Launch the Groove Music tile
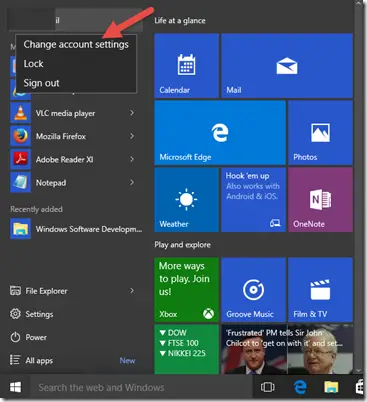 click(x=254, y=290)
